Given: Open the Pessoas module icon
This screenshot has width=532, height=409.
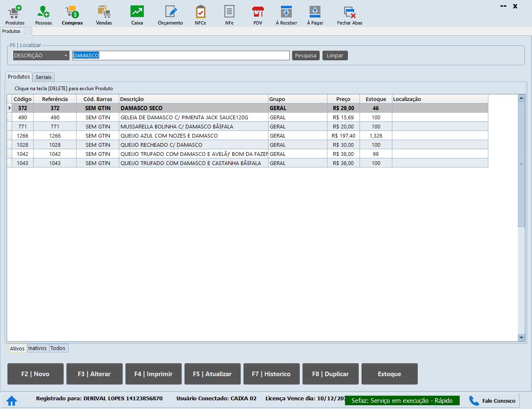Looking at the screenshot, I should [x=43, y=12].
